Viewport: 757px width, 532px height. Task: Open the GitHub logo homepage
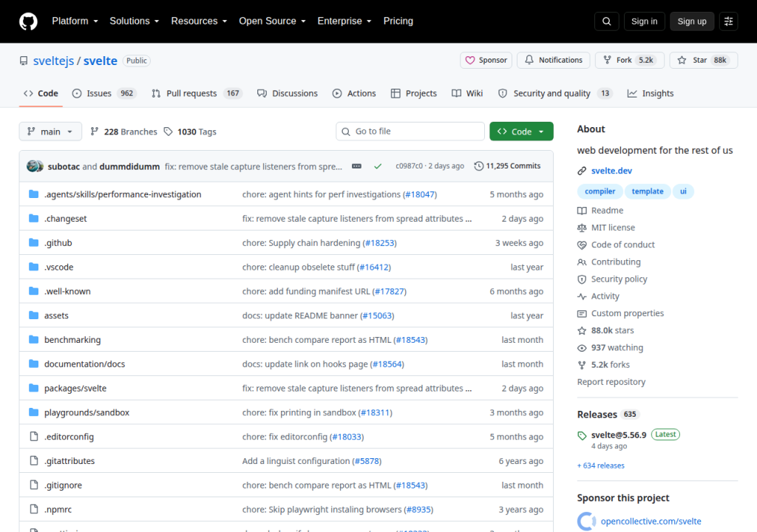[28, 21]
